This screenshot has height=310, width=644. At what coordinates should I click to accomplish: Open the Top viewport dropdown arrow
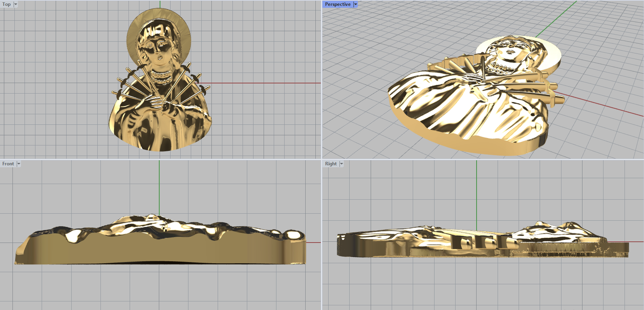click(x=16, y=4)
